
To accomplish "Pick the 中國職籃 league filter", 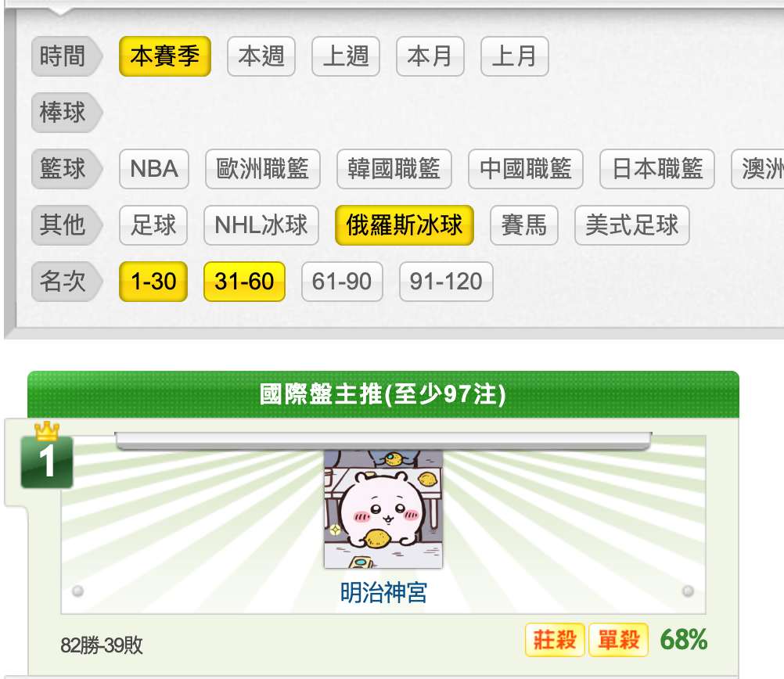I will (x=526, y=168).
